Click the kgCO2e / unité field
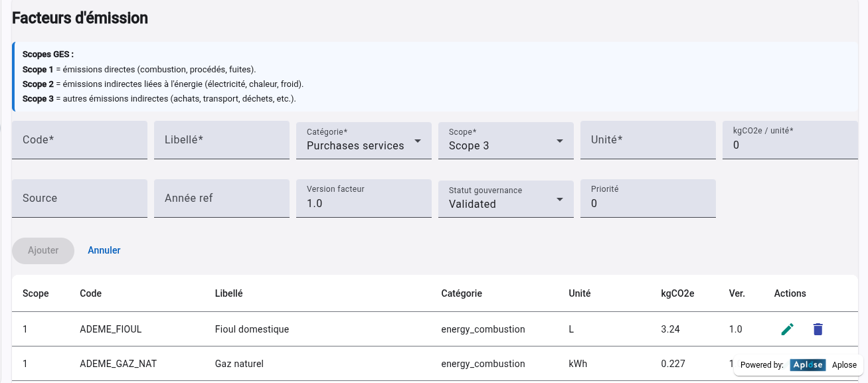This screenshot has width=868, height=383. (790, 140)
